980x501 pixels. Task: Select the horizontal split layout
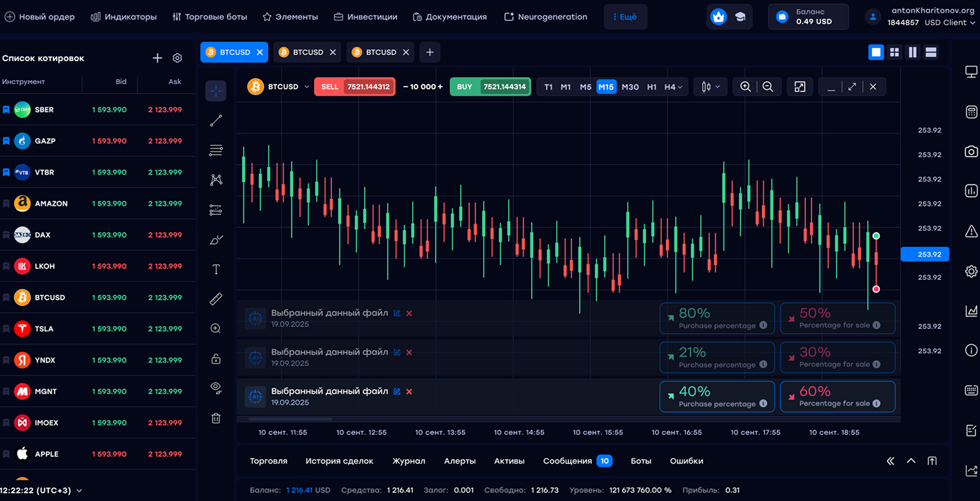(x=931, y=52)
